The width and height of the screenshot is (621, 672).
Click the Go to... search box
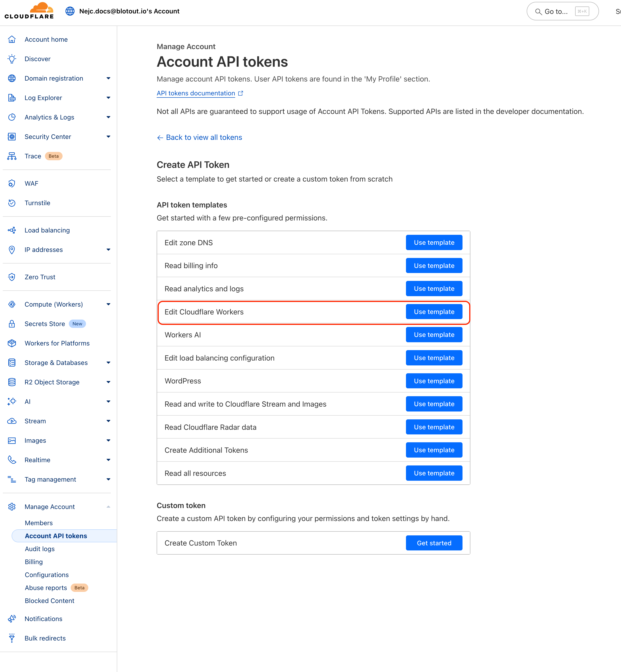click(x=562, y=11)
